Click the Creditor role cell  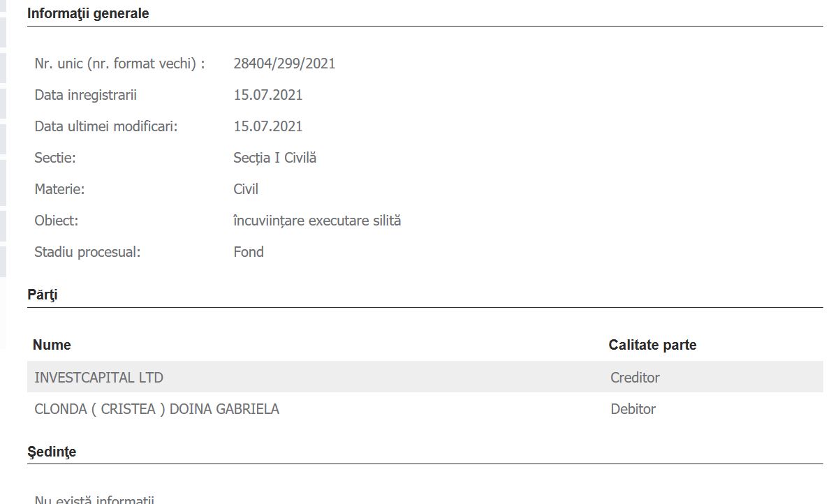tap(635, 378)
